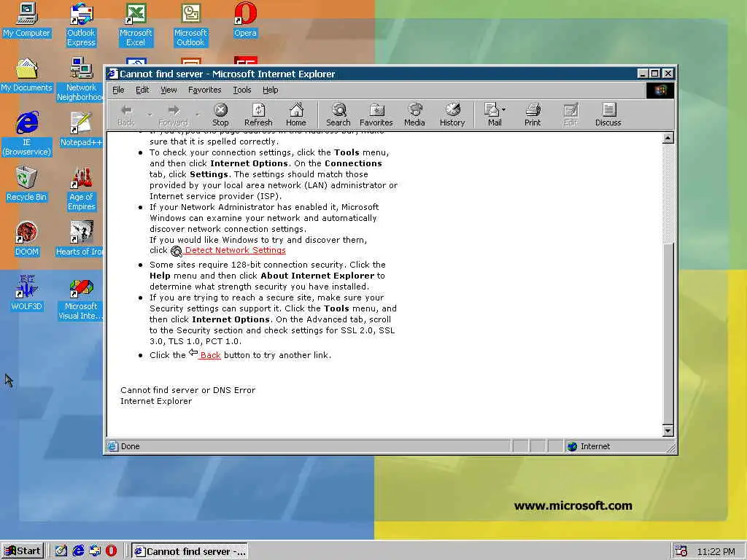
Task: Click the scrollbar down arrow
Action: [668, 431]
